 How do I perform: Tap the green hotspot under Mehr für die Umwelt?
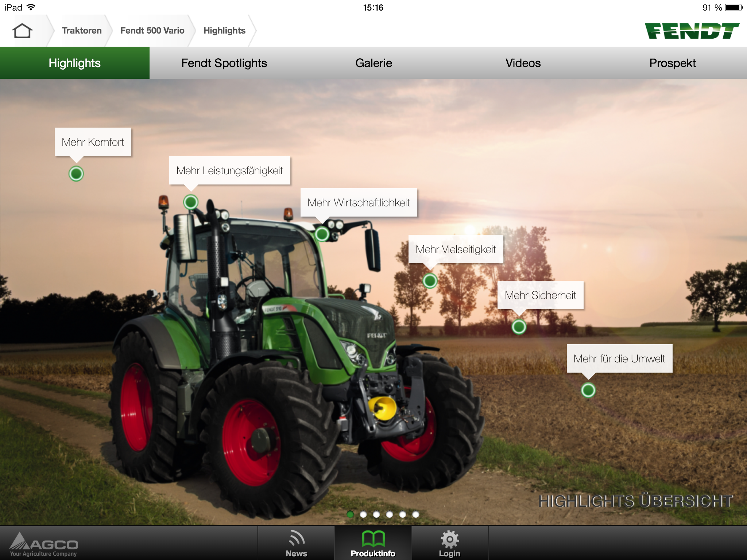pos(588,390)
